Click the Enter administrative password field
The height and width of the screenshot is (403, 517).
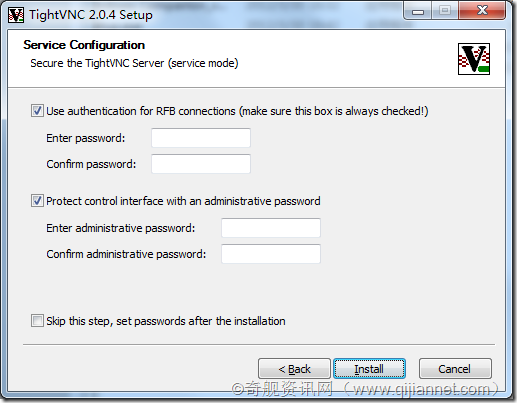[271, 228]
